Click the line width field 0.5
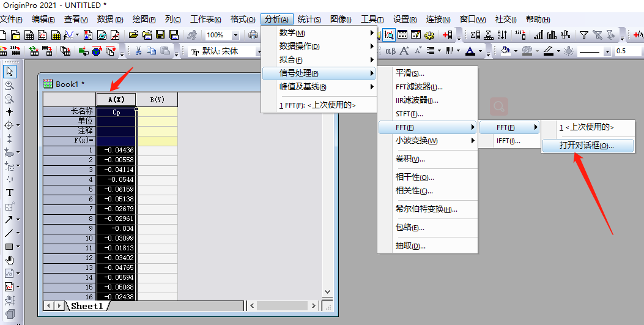This screenshot has height=325, width=644. coord(627,51)
